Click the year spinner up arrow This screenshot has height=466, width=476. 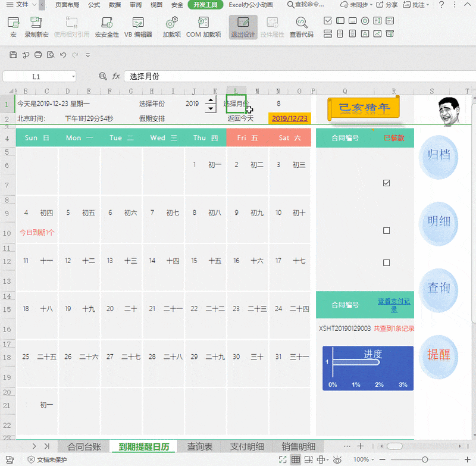[x=210, y=100]
